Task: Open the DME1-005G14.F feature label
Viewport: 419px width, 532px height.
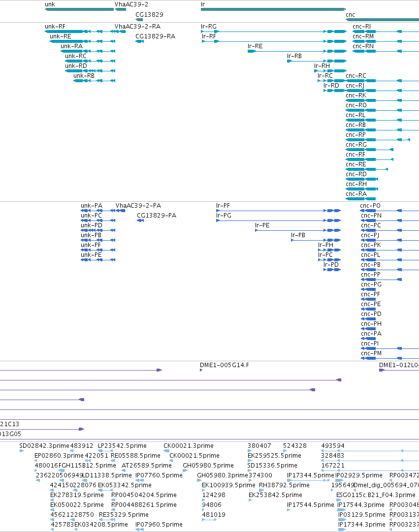Action: [225, 365]
